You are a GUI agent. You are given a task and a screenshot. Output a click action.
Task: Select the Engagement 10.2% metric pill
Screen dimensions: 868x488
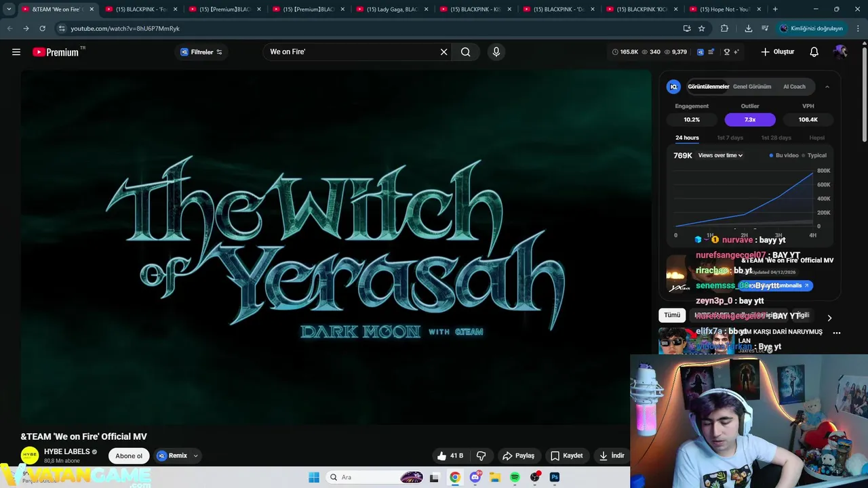pyautogui.click(x=692, y=119)
